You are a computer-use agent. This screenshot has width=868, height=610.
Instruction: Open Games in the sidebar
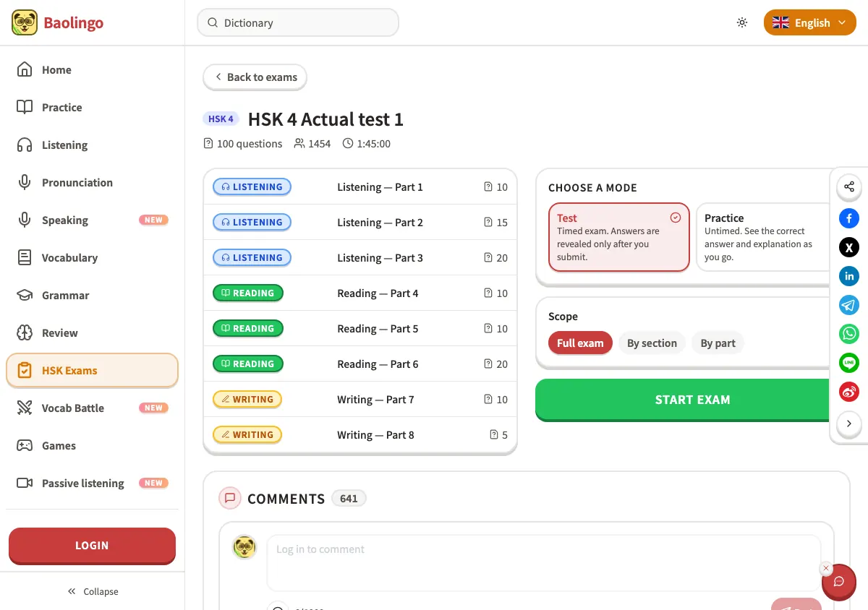[x=92, y=445]
